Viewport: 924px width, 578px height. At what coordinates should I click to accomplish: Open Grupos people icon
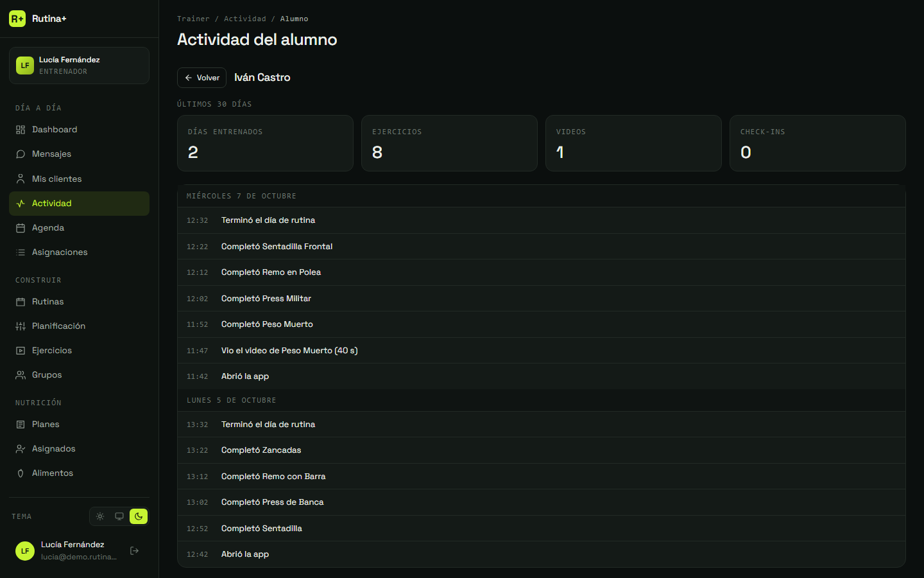(21, 375)
